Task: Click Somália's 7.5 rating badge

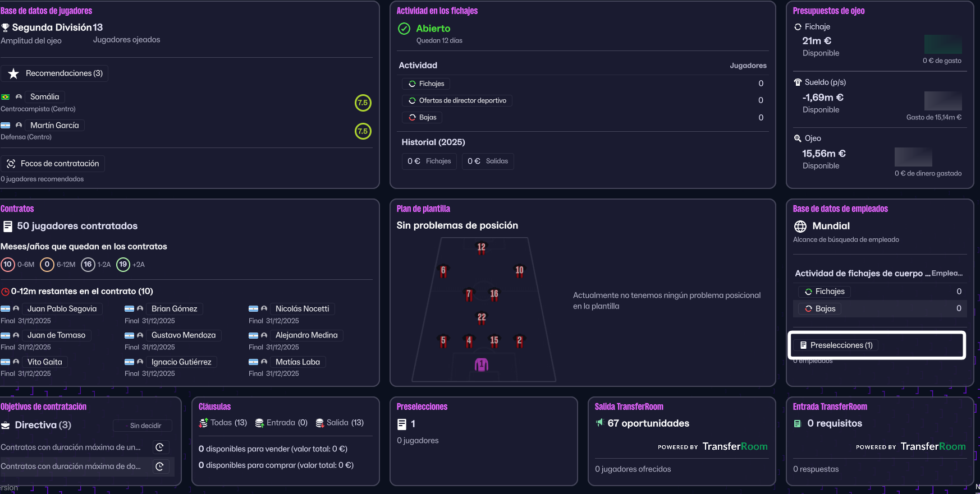Action: (x=363, y=103)
